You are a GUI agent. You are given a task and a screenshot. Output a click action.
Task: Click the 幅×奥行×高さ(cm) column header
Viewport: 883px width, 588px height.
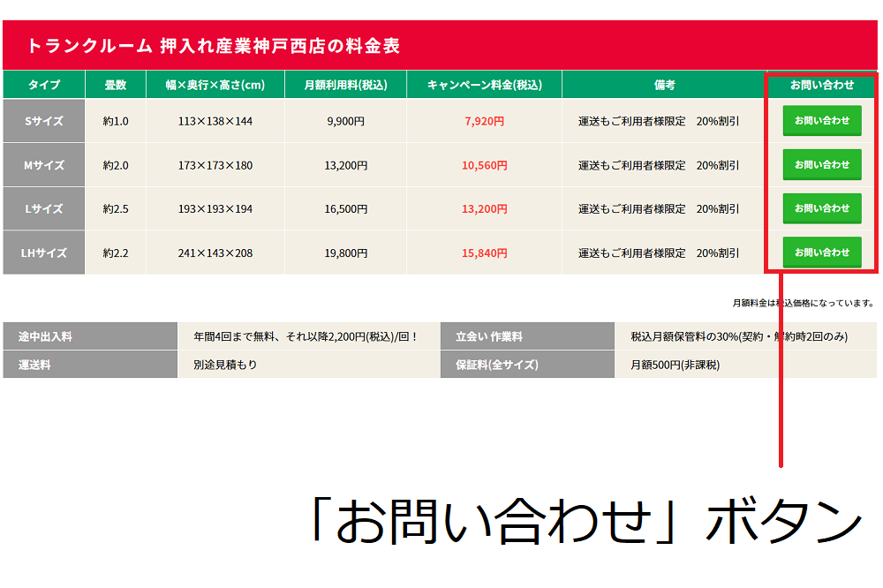[215, 85]
